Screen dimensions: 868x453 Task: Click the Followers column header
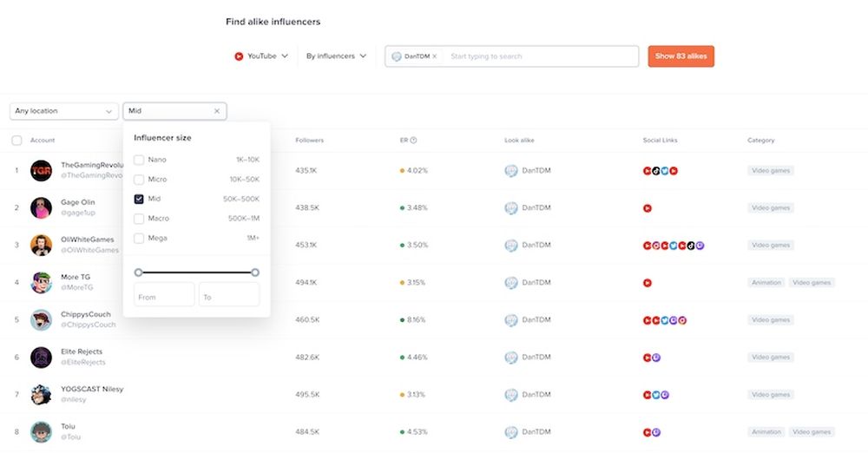(x=310, y=140)
